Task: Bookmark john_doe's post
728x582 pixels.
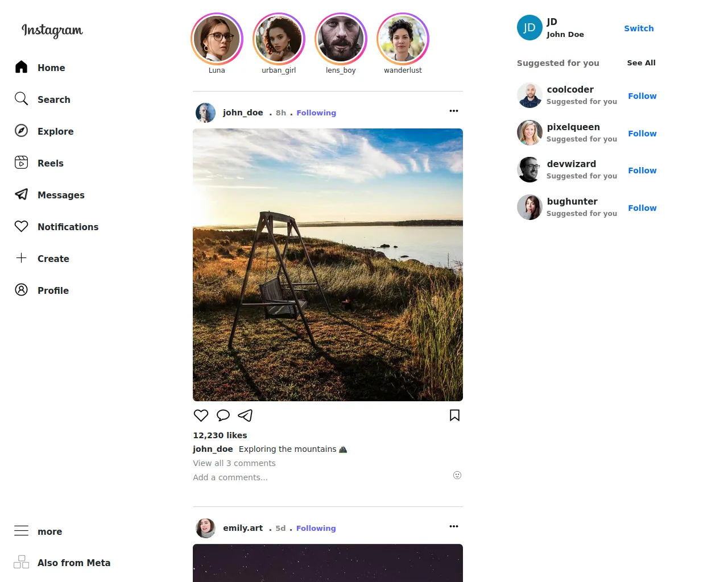Action: pyautogui.click(x=454, y=415)
